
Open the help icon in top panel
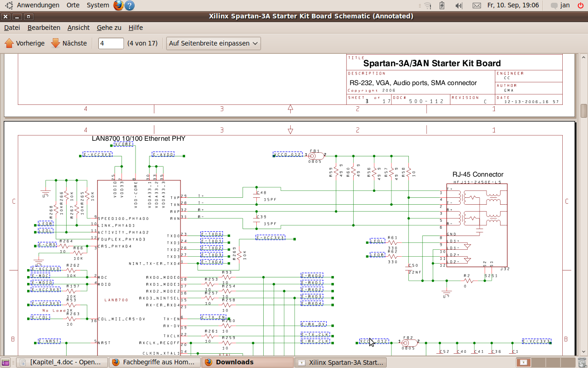(130, 6)
